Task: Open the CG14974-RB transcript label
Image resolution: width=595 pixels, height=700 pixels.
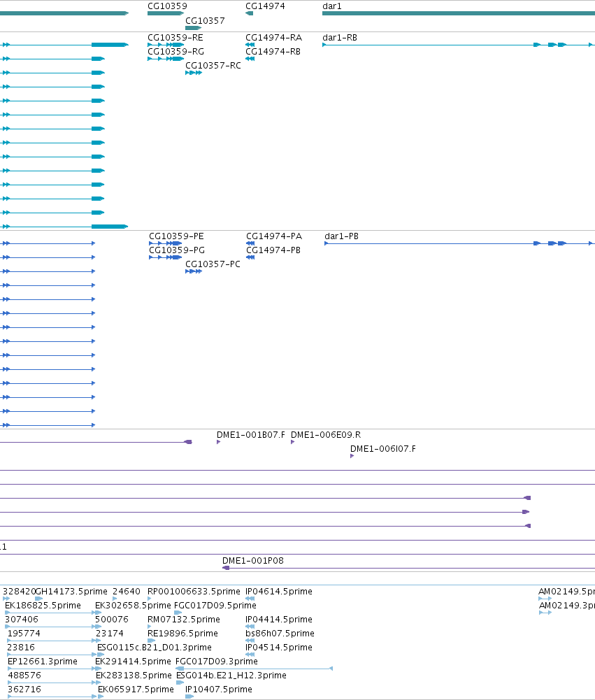Action: pyautogui.click(x=273, y=52)
